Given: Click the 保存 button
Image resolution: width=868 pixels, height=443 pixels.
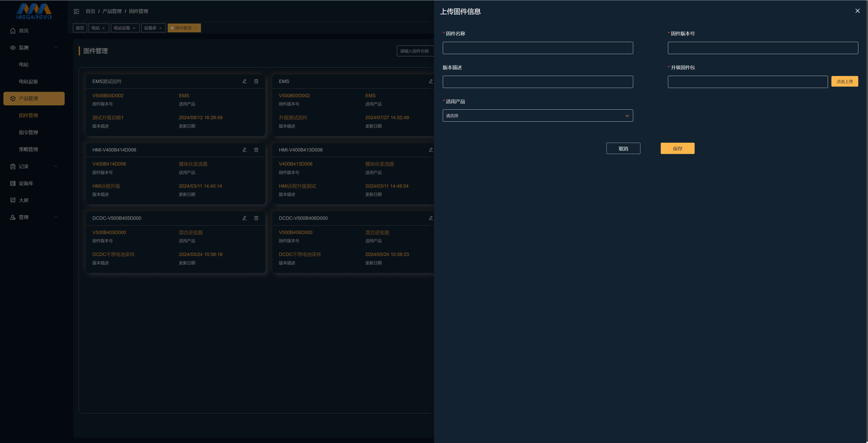Looking at the screenshot, I should pyautogui.click(x=678, y=149).
